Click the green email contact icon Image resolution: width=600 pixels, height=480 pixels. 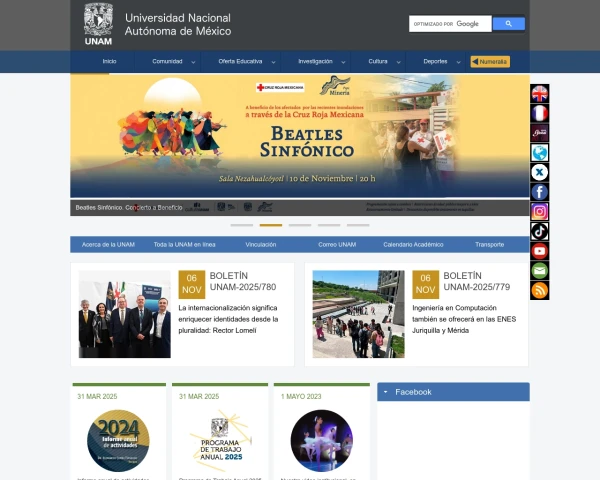(540, 271)
